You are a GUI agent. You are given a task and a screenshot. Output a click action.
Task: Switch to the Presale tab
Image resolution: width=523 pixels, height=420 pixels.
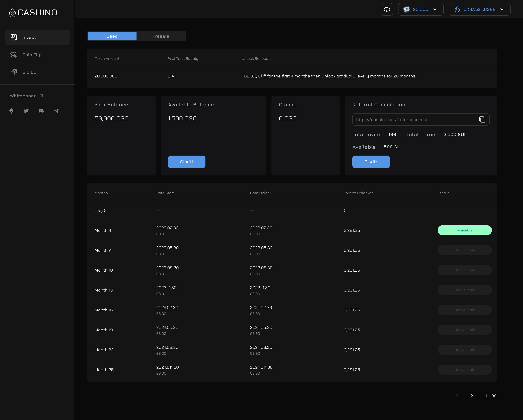tap(161, 36)
